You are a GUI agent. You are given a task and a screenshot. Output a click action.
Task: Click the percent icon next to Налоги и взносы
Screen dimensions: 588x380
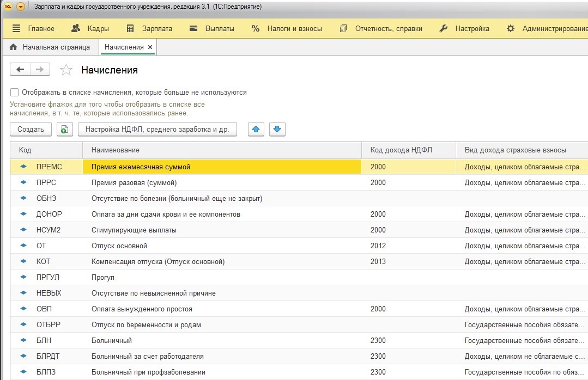pos(256,28)
